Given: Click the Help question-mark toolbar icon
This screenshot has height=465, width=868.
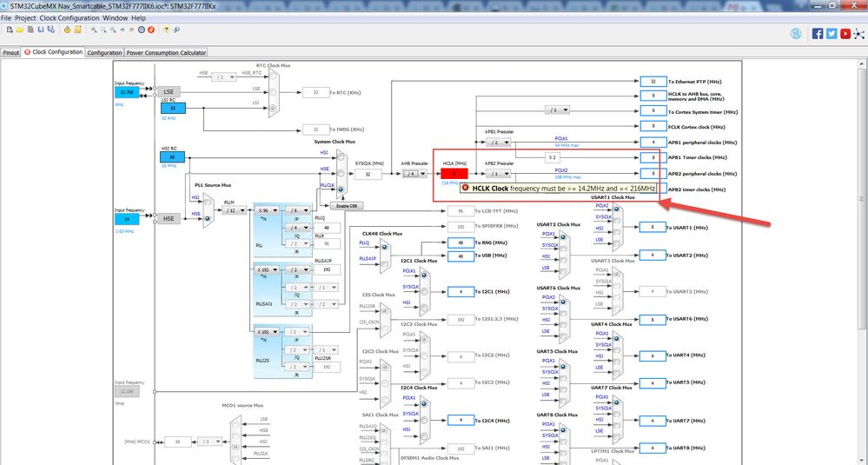Looking at the screenshot, I should (x=166, y=30).
